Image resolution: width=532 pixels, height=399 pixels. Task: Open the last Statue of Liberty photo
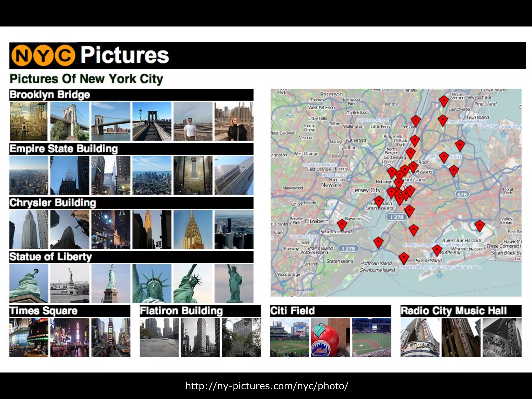click(234, 283)
